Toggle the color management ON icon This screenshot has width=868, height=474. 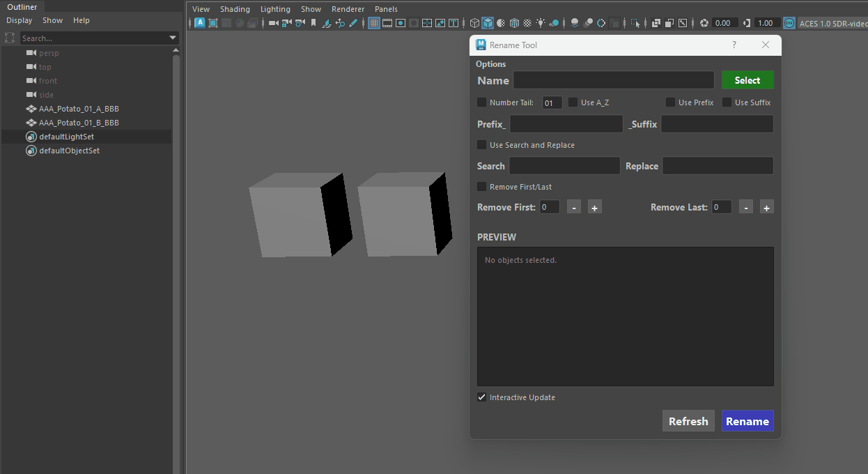(x=789, y=23)
